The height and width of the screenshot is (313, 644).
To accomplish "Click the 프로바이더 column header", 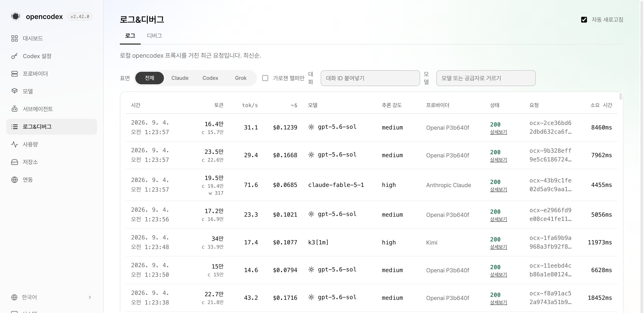I will click(438, 105).
